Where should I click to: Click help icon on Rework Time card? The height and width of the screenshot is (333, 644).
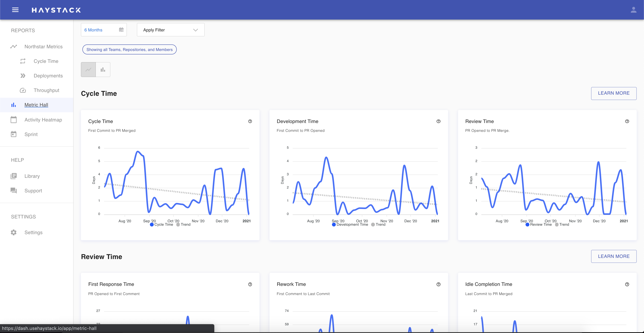439,284
